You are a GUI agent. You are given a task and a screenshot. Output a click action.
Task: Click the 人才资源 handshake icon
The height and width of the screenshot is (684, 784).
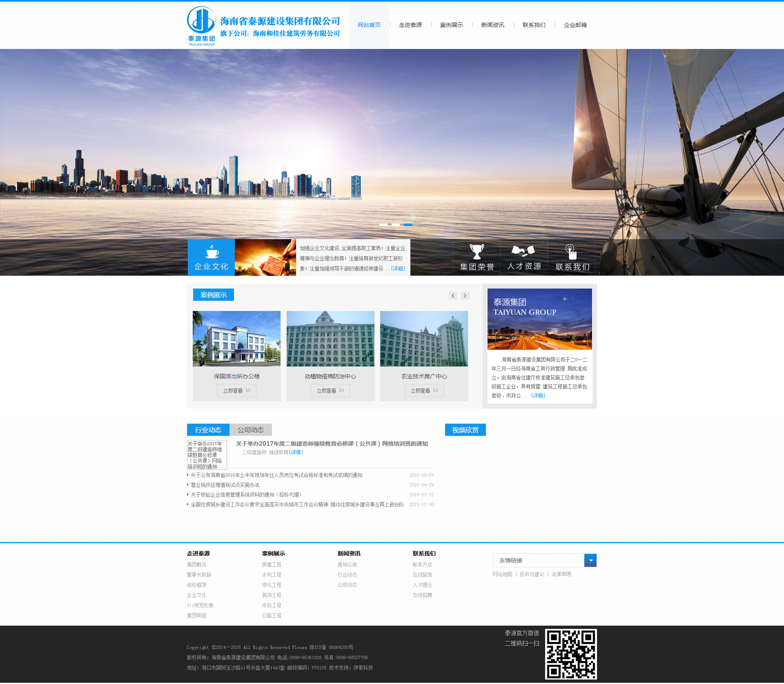[523, 251]
